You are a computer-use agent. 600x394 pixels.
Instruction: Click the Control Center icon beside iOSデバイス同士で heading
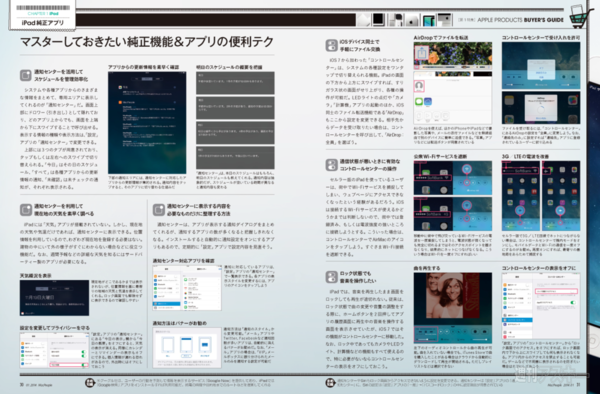[331, 45]
